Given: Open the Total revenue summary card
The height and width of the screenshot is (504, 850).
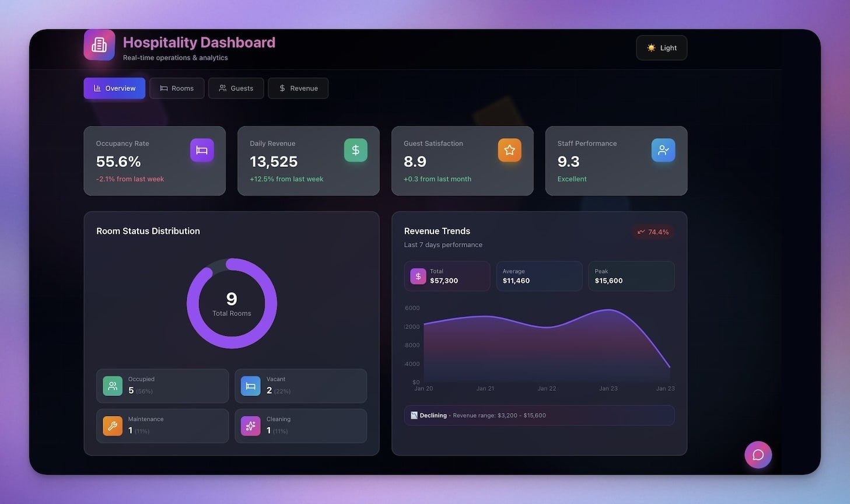Looking at the screenshot, I should point(447,276).
